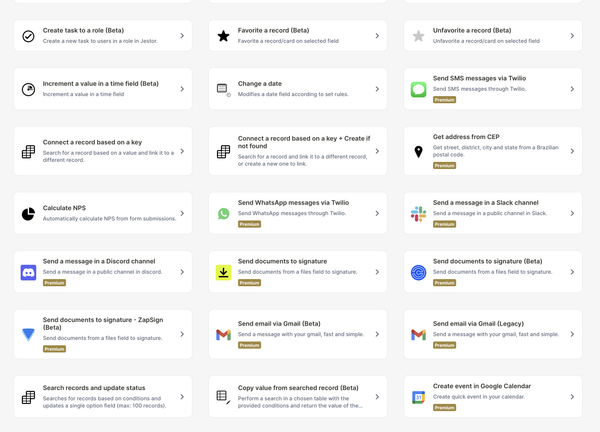Click the Google Calendar icon
The width and height of the screenshot is (600, 432).
coord(418,397)
